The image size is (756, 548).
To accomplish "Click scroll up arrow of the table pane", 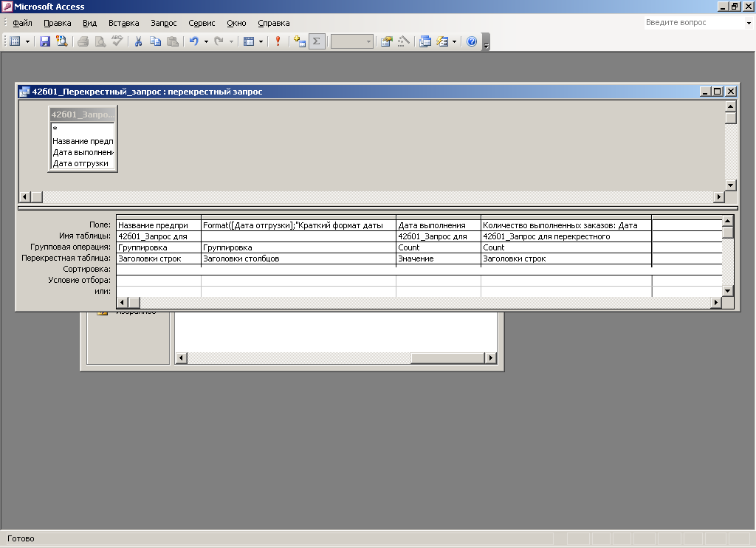I will 730,106.
